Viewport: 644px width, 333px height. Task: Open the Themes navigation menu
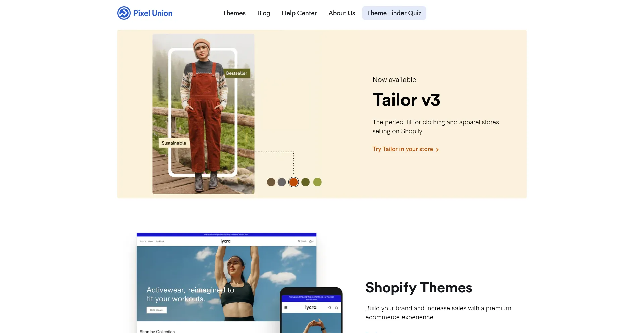pyautogui.click(x=234, y=13)
